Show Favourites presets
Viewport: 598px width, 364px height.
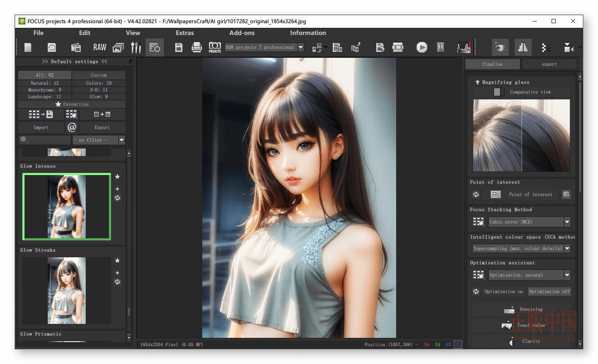coord(72,104)
